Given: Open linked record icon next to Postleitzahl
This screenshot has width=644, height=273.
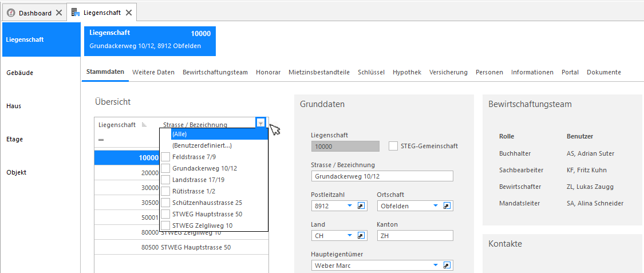Looking at the screenshot, I should pyautogui.click(x=361, y=206).
